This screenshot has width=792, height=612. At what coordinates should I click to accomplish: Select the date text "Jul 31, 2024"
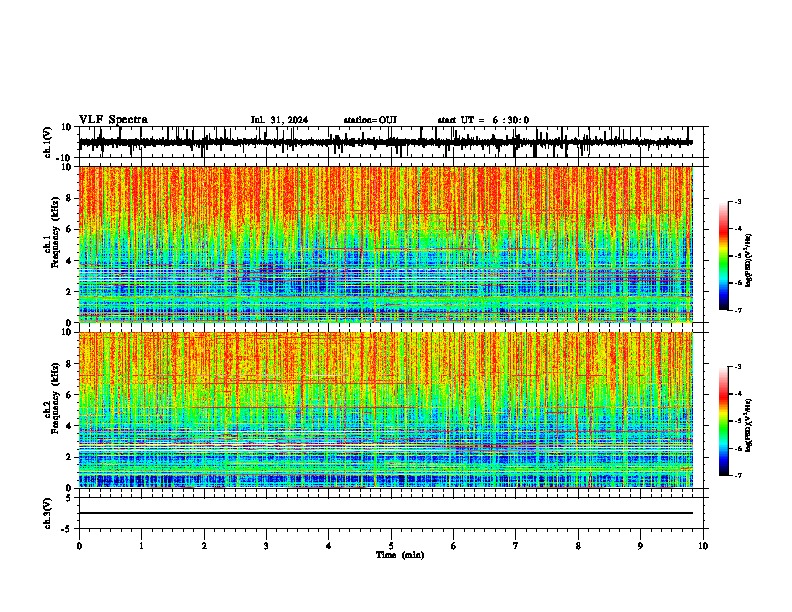point(279,120)
